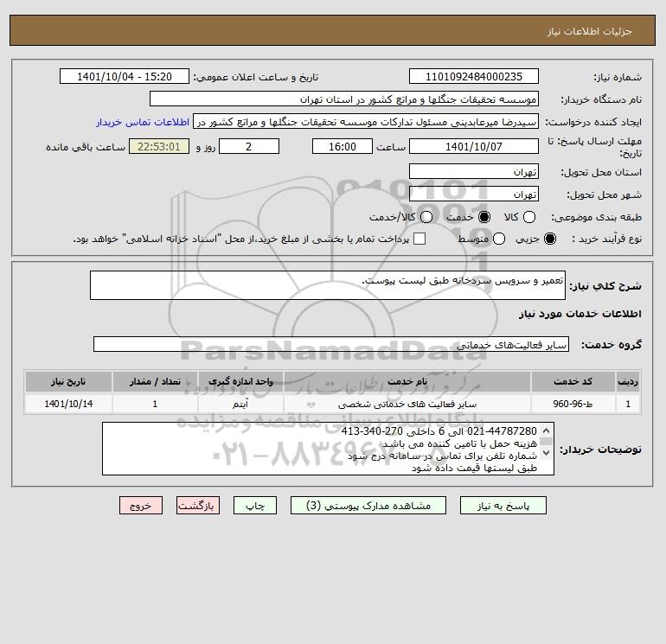Click the تعداد / مقدار column header
Screen dimensions: 666x644
pos(155,381)
